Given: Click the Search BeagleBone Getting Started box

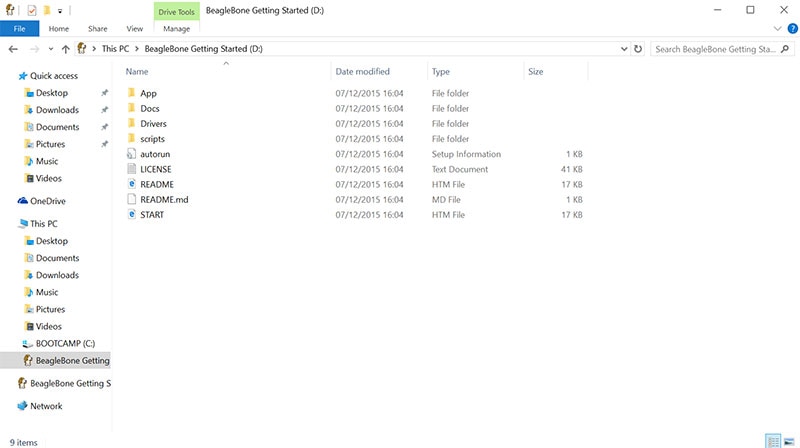Looking at the screenshot, I should 715,48.
